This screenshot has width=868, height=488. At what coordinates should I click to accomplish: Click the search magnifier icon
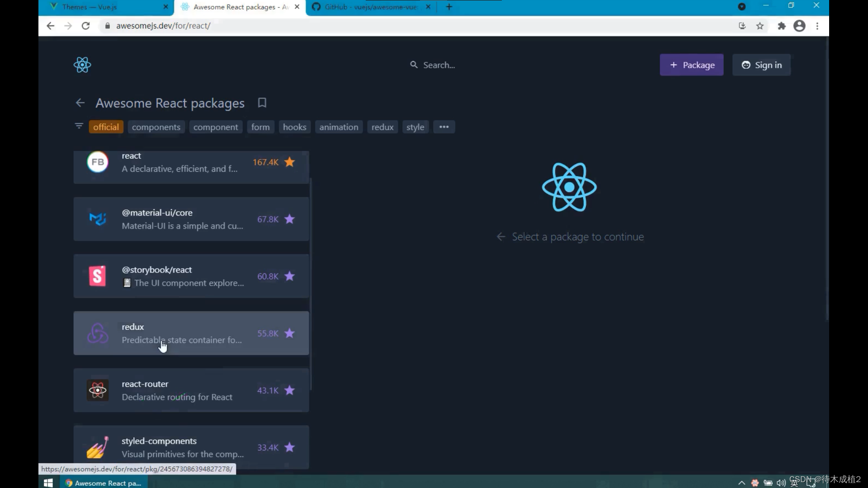414,65
